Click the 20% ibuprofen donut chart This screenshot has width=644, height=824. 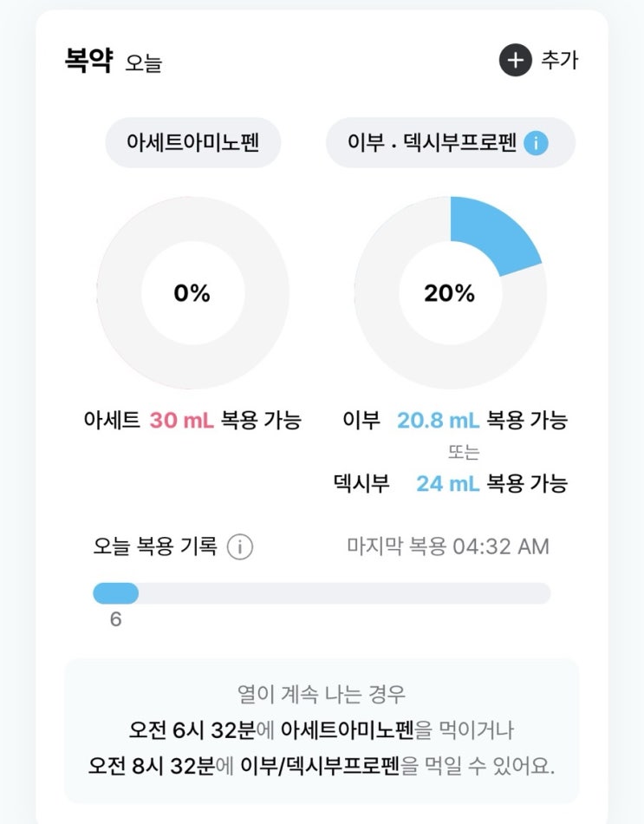(451, 292)
